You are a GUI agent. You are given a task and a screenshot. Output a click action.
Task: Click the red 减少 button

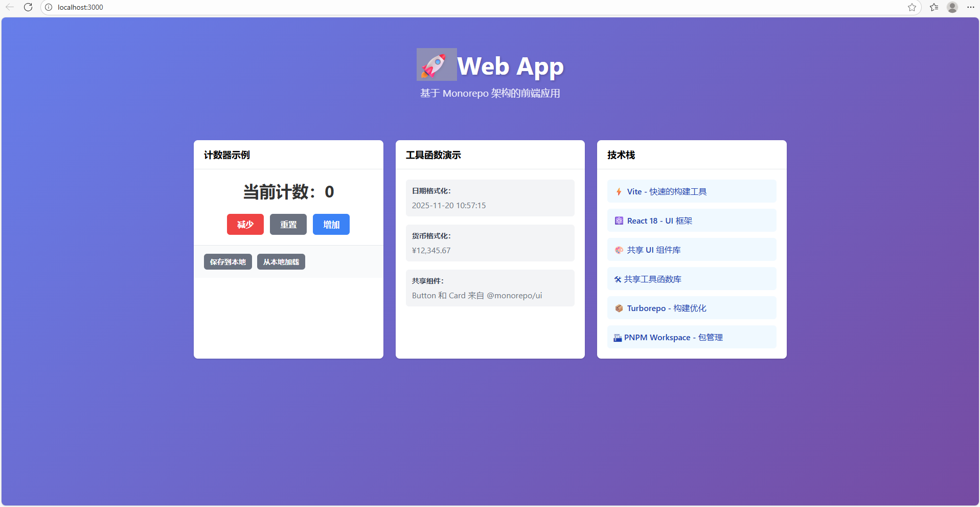(x=245, y=225)
